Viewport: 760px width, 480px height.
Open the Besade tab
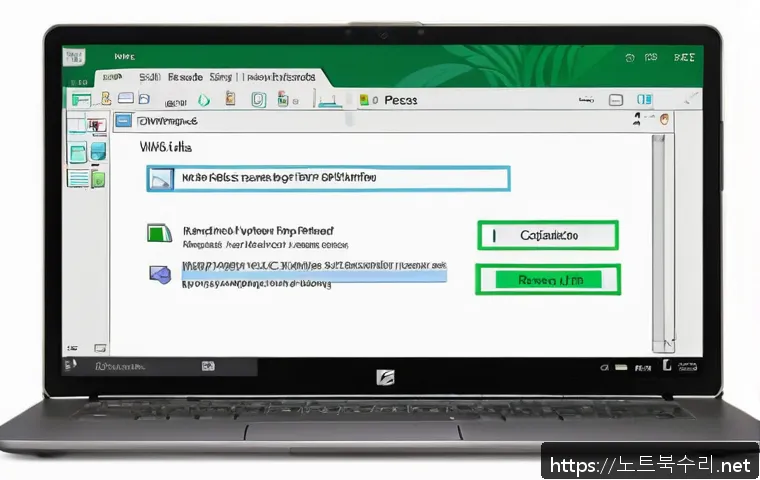(186, 76)
